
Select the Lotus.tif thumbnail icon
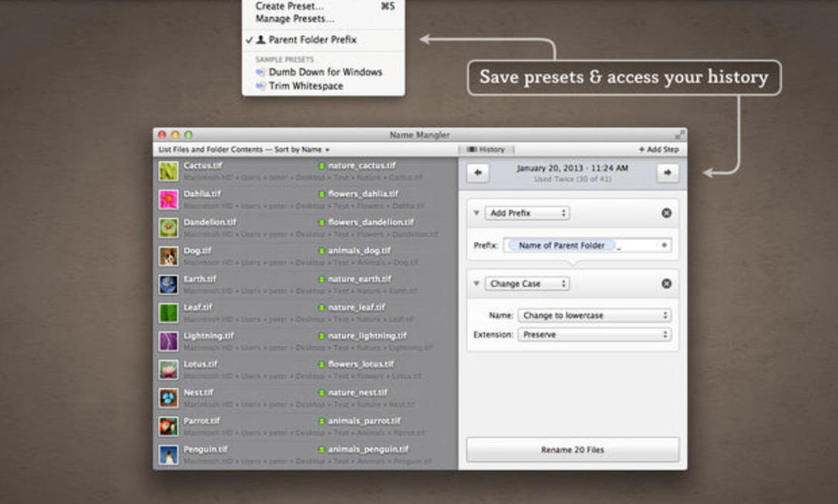[168, 369]
